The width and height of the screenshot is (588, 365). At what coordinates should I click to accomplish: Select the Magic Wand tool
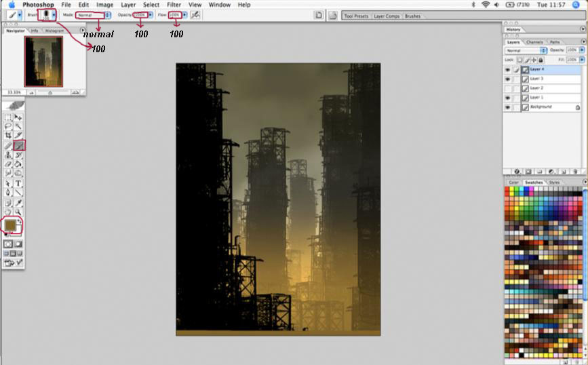(18, 126)
